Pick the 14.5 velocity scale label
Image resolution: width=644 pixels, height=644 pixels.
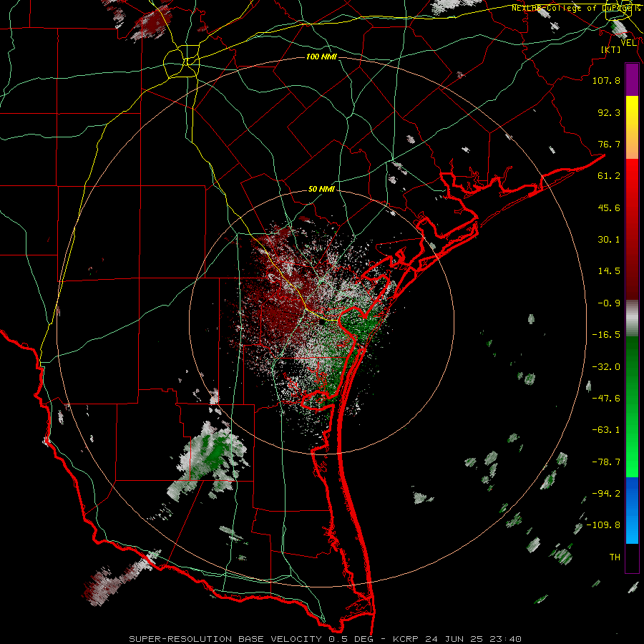click(609, 271)
